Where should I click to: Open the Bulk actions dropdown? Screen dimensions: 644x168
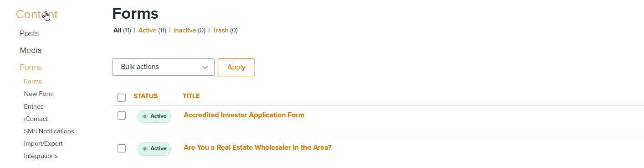coord(163,67)
